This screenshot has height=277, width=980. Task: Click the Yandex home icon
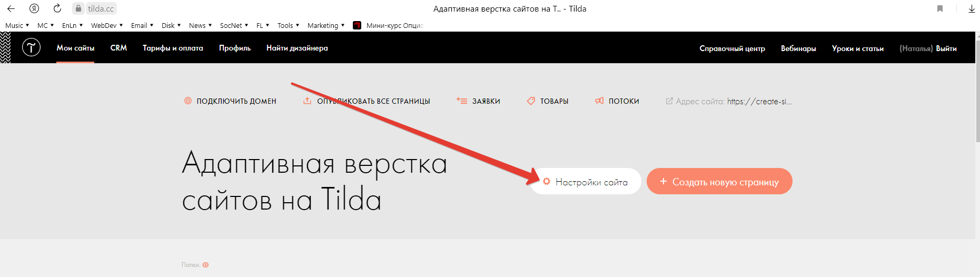(34, 8)
